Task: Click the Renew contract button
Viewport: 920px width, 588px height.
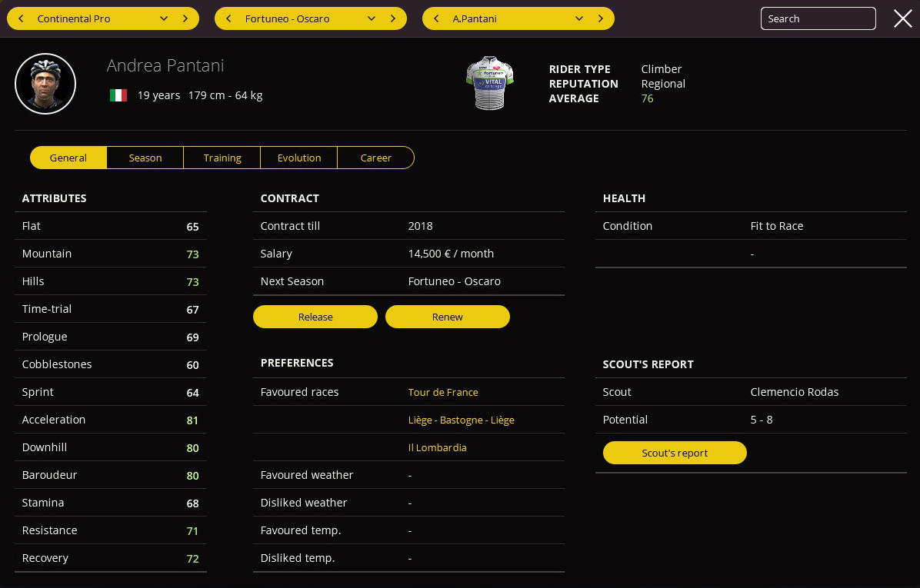Action: 447,317
